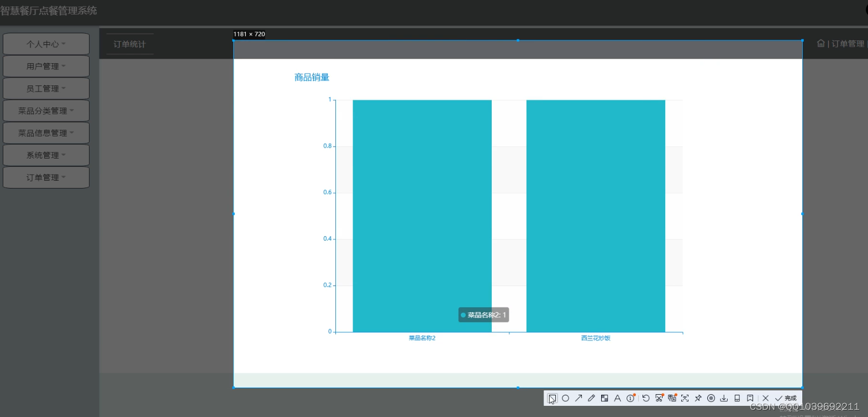Select the mosaic blur tool

604,398
